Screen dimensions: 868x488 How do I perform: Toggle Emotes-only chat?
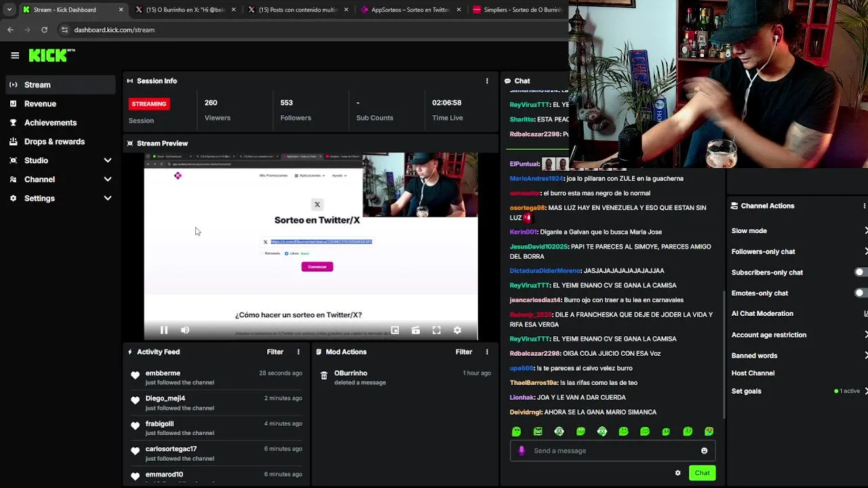click(x=861, y=293)
